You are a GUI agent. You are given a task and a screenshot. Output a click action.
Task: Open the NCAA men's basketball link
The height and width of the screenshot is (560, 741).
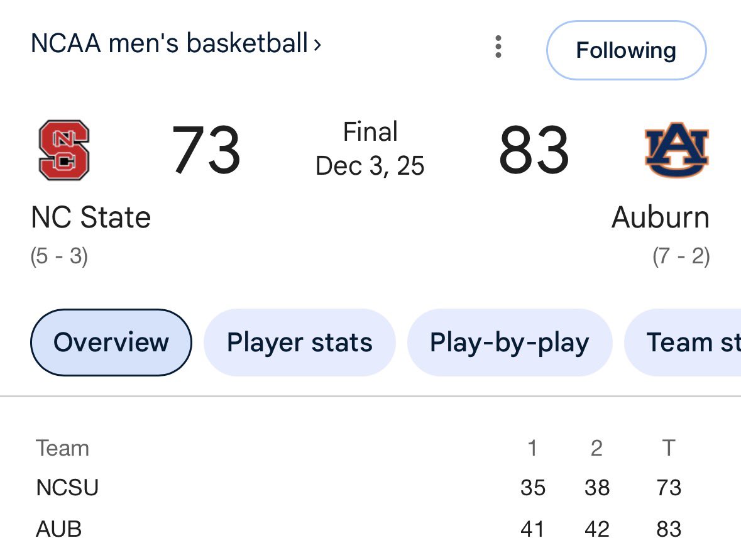coord(170,44)
